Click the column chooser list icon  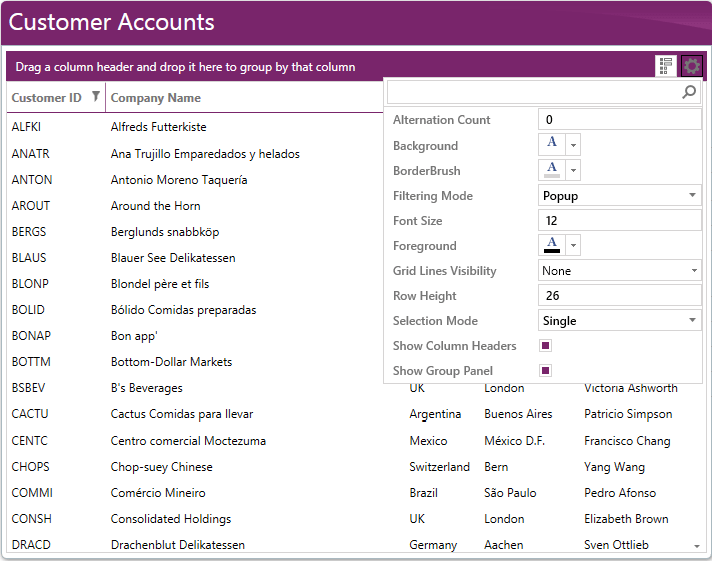(x=666, y=67)
